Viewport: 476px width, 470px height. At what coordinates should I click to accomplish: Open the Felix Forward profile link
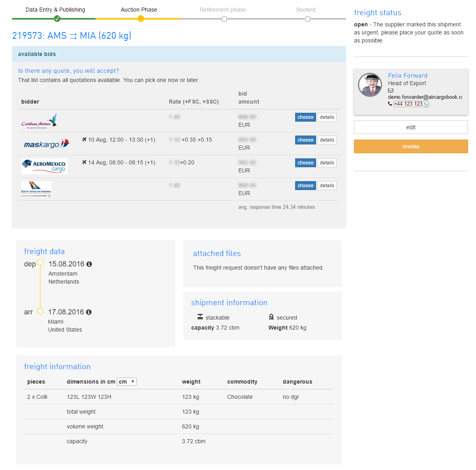click(408, 76)
